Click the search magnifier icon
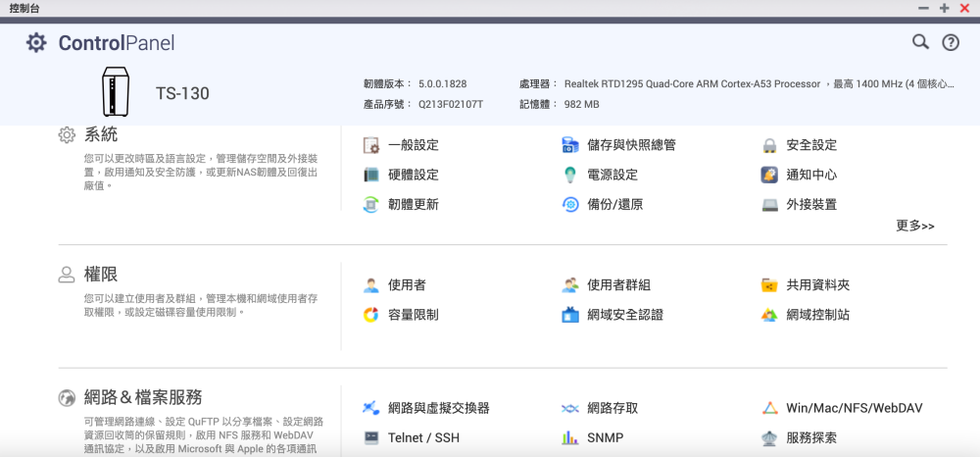 (920, 42)
